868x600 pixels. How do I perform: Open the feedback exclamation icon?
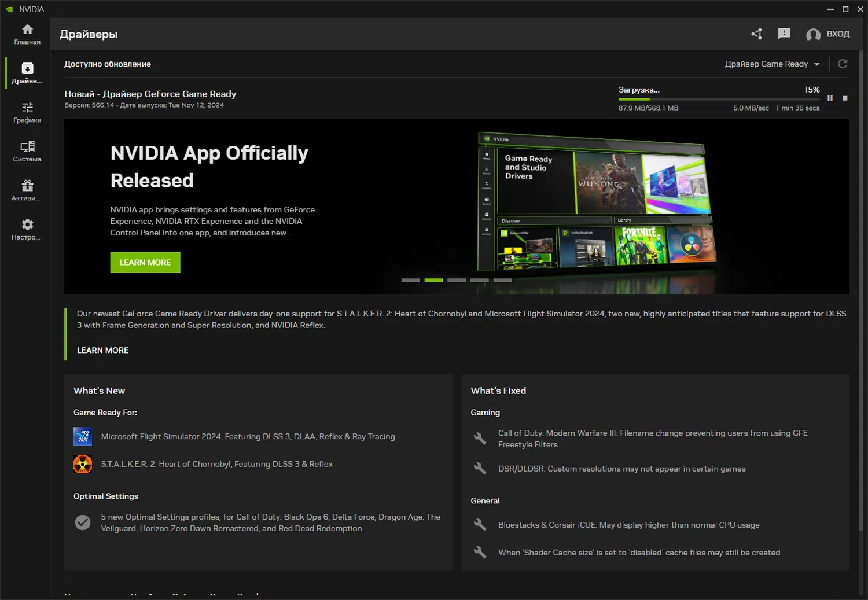(784, 34)
